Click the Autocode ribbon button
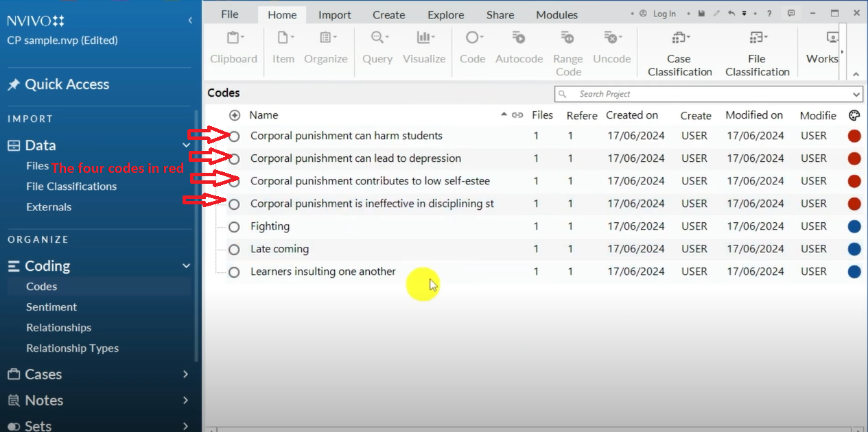The height and width of the screenshot is (432, 868). tap(519, 47)
